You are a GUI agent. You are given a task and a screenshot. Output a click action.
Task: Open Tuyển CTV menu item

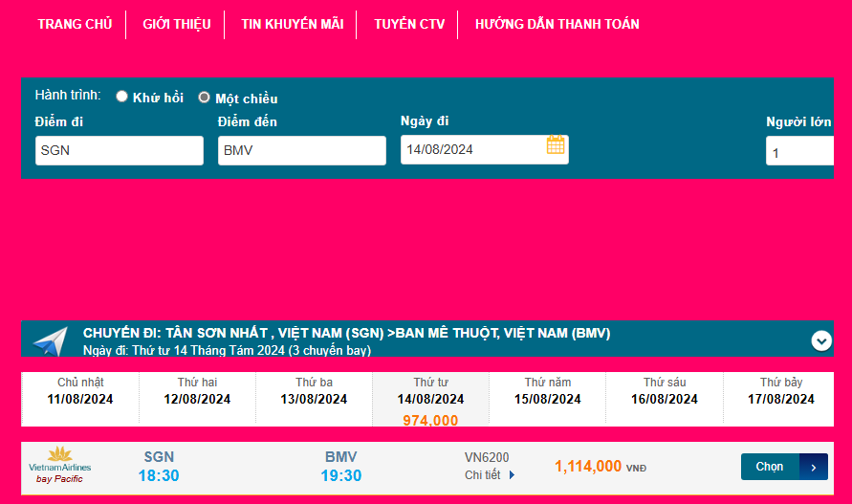pos(409,24)
